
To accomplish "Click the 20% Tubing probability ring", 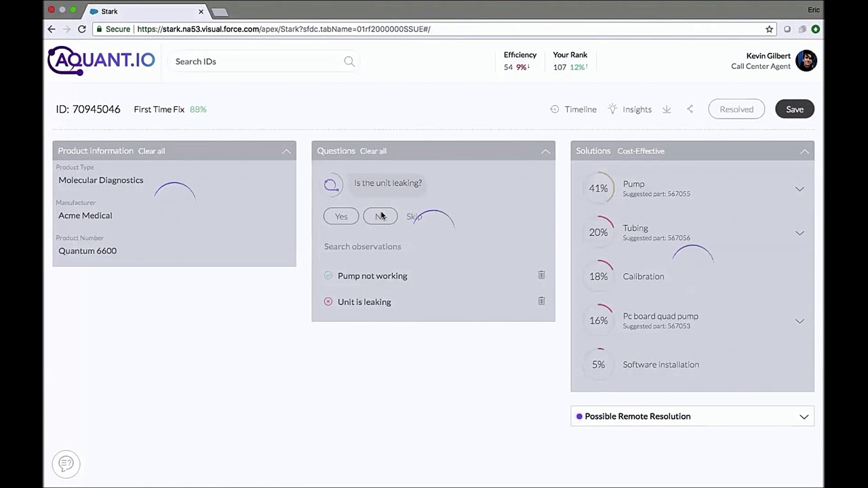I will pyautogui.click(x=598, y=232).
